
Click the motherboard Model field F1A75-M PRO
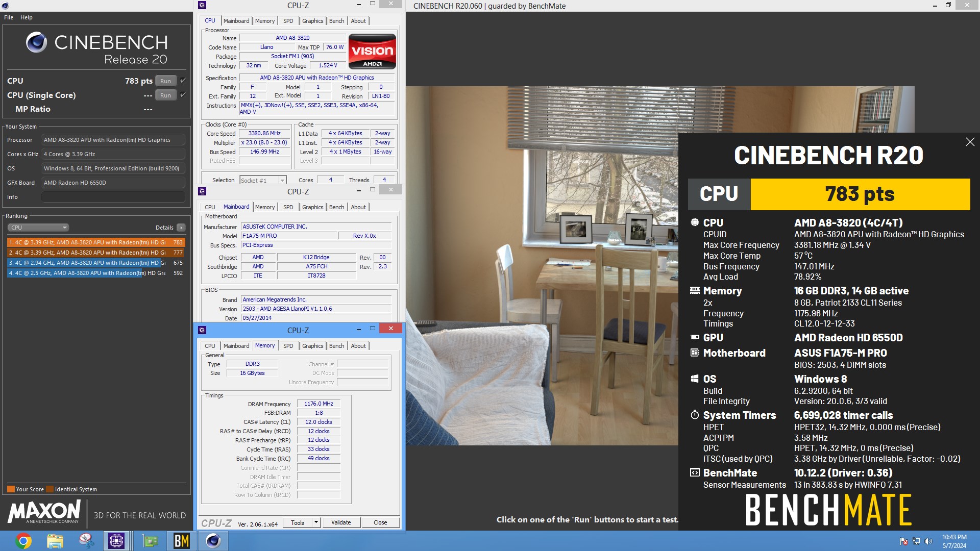pyautogui.click(x=289, y=236)
